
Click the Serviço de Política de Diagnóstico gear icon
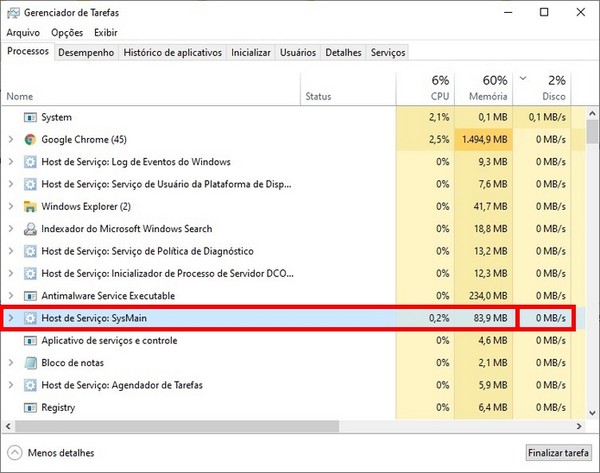tap(30, 251)
